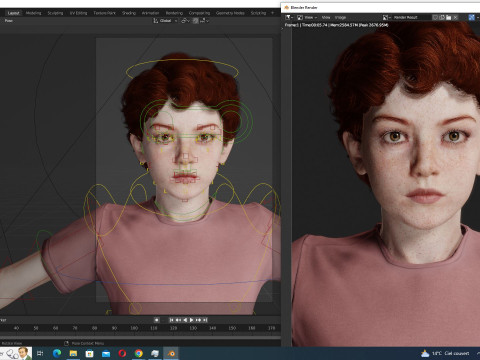The image size is (480, 360).
Task: Jump to timeline end frame
Action: coord(205,320)
